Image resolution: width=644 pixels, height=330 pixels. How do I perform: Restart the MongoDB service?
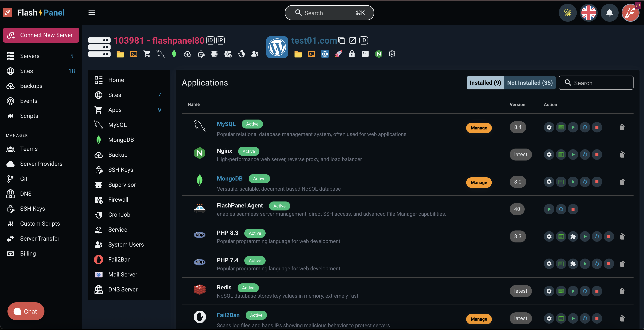click(585, 182)
